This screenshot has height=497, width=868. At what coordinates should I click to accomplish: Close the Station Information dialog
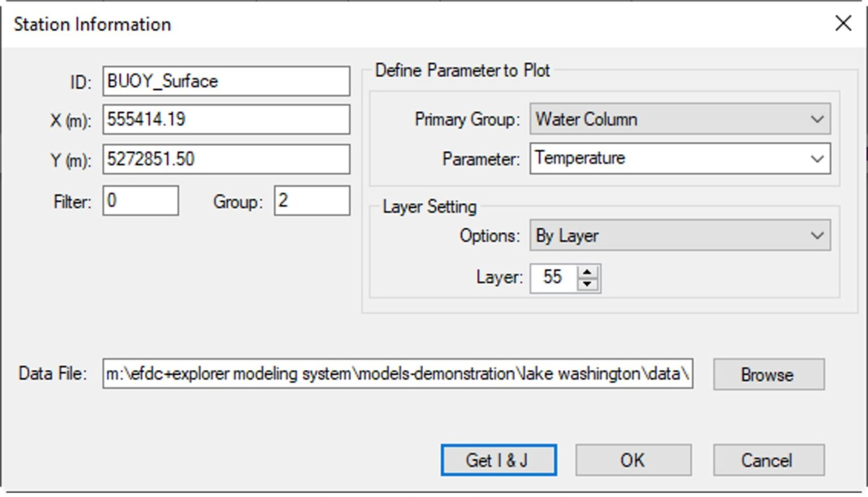coord(843,24)
